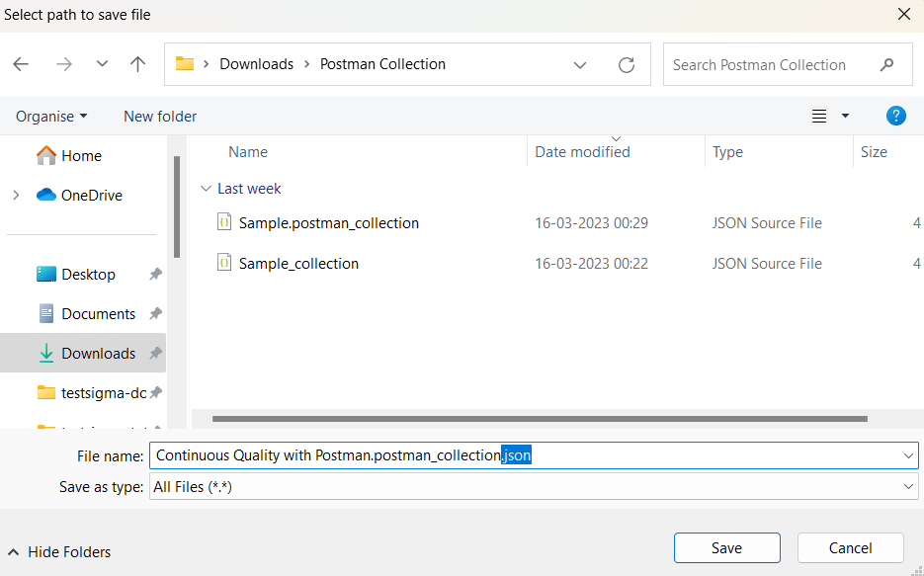Image resolution: width=924 pixels, height=576 pixels.
Task: Select Downloads in the breadcrumb path
Action: click(x=256, y=63)
